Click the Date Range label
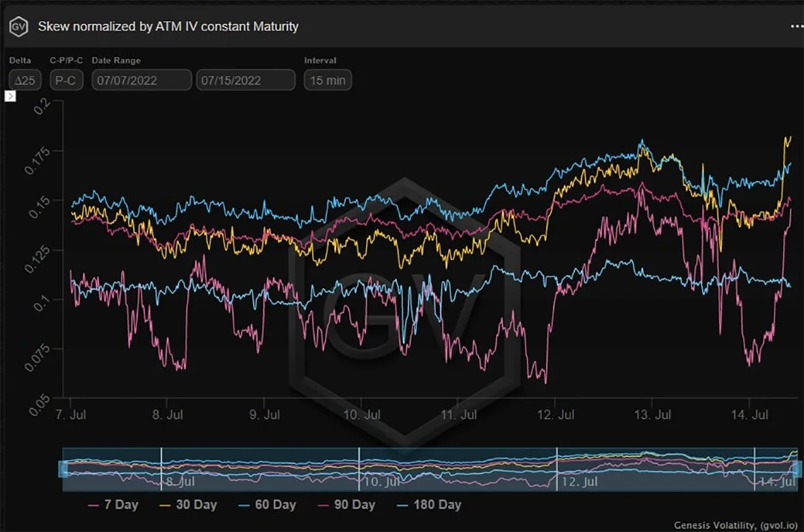Image resolution: width=804 pixels, height=532 pixels. click(x=116, y=60)
